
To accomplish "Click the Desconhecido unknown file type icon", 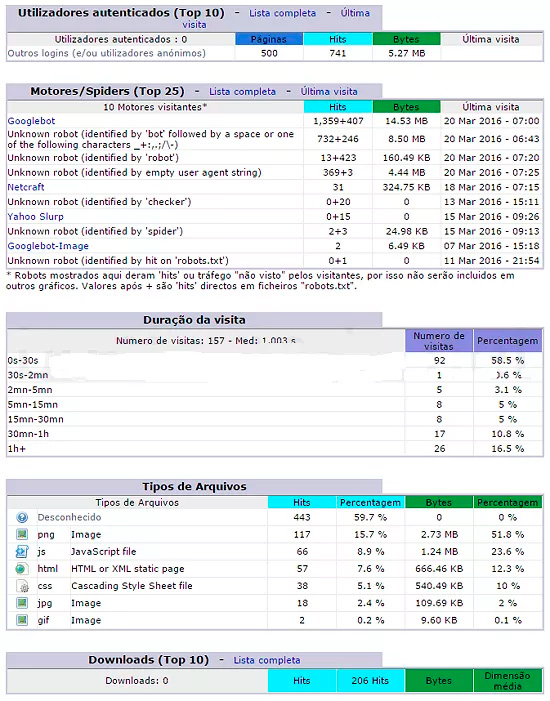I will (22, 517).
